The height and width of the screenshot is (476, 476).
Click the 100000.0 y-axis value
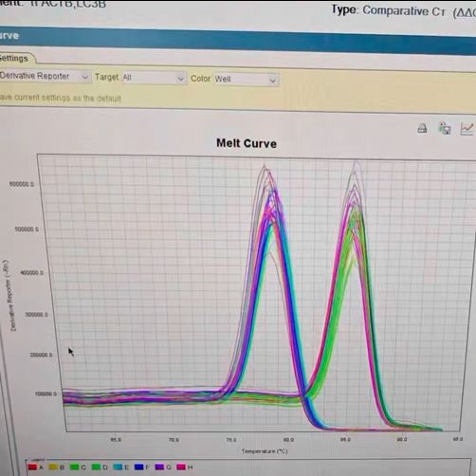tap(46, 394)
